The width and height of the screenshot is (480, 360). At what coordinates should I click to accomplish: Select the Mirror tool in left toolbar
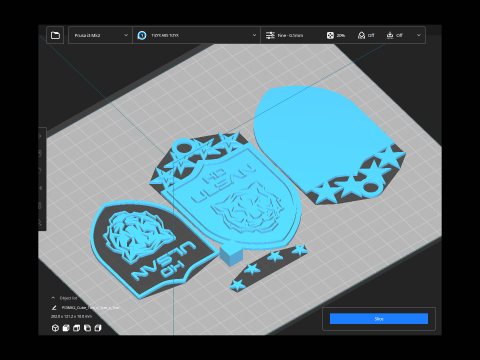point(41,188)
